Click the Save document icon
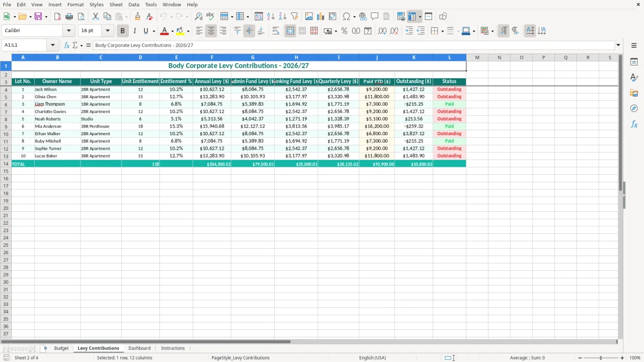 click(x=38, y=17)
